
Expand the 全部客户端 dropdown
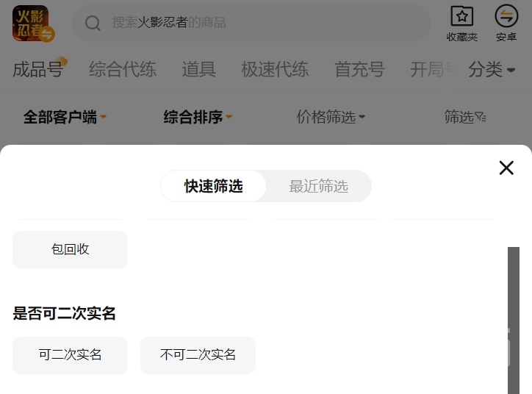pos(65,117)
